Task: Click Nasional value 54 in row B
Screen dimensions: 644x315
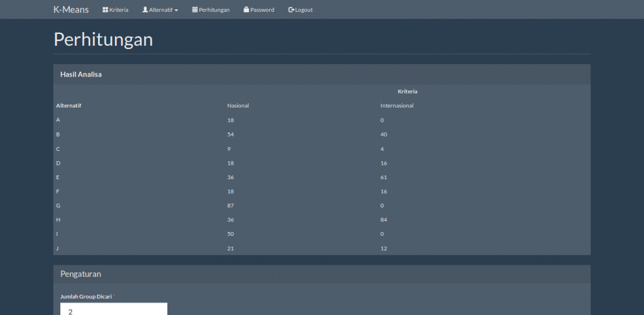Action: [230, 135]
